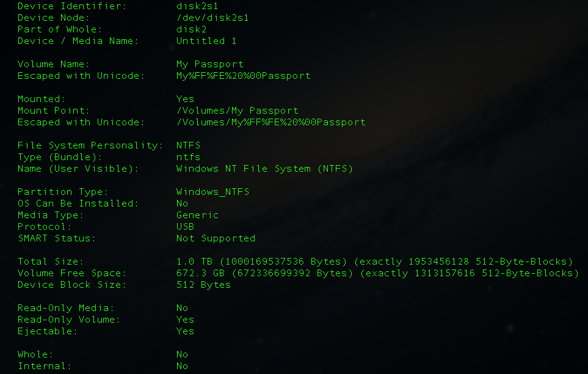Click the Read-Only Media value No
This screenshot has height=374, width=588.
pos(182,308)
